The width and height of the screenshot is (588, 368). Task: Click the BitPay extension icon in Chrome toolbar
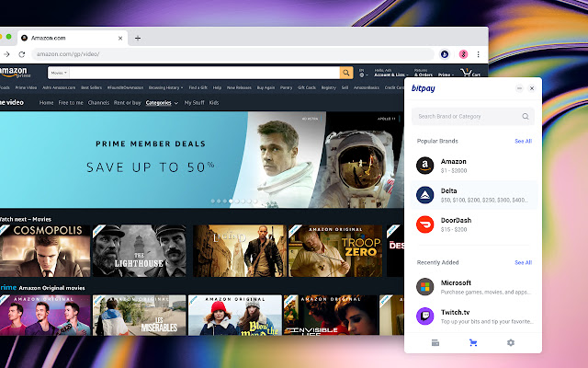pyautogui.click(x=445, y=54)
